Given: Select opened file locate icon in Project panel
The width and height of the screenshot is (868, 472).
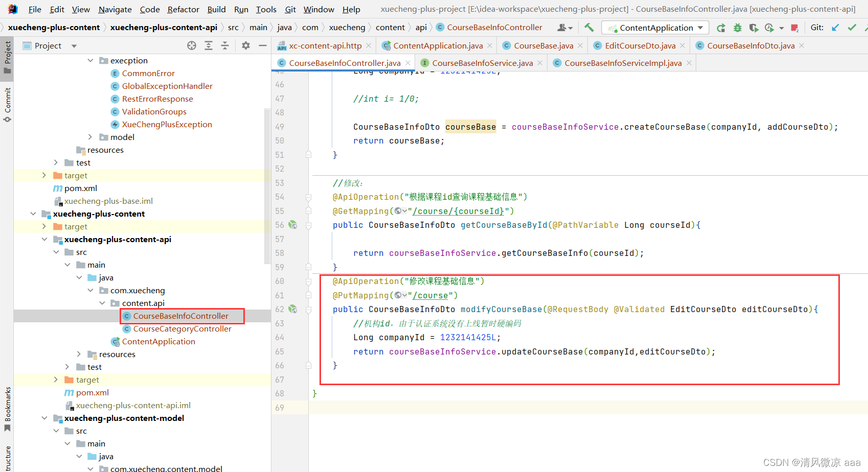Looking at the screenshot, I should [192, 45].
